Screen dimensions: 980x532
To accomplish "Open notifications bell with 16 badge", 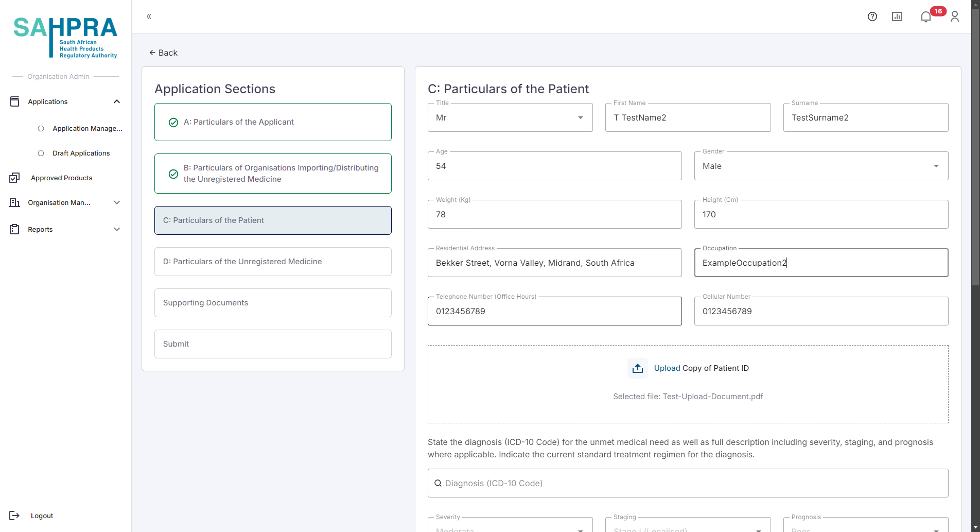I will [x=926, y=16].
